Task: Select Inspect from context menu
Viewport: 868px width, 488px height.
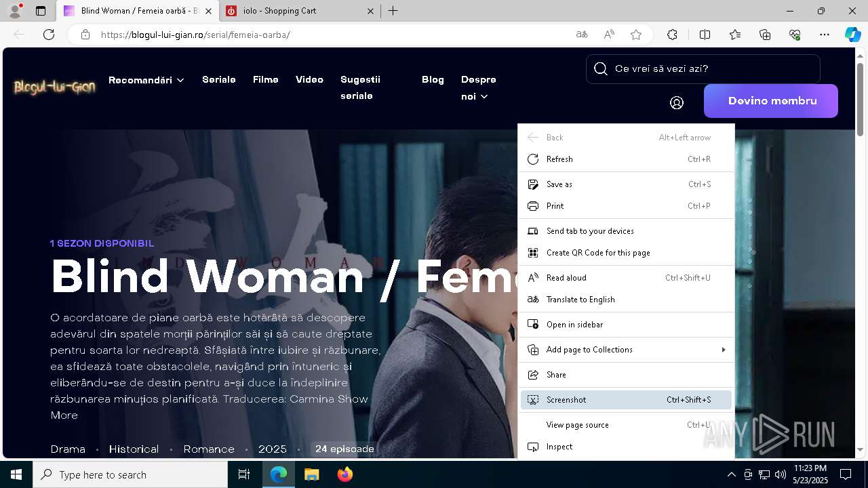Action: click(626, 447)
